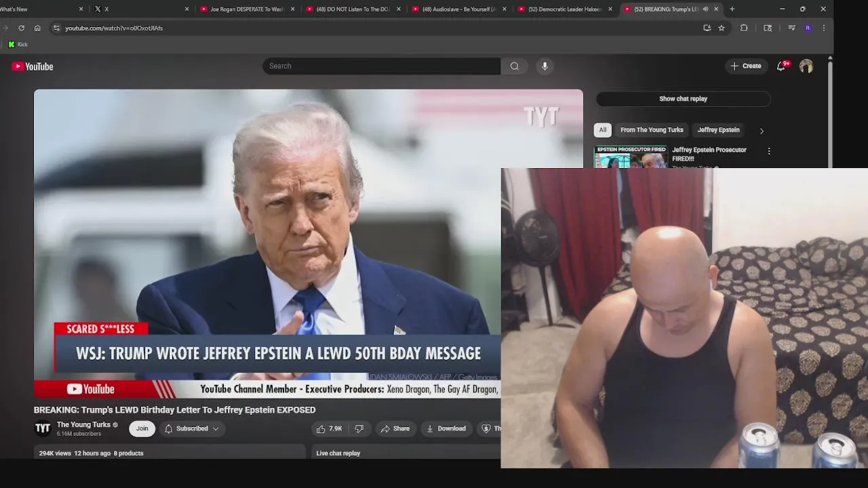This screenshot has height=488, width=868.
Task: Open Jeffrey Epstein Prosecutor FIRED thumbnail
Action: tap(631, 157)
